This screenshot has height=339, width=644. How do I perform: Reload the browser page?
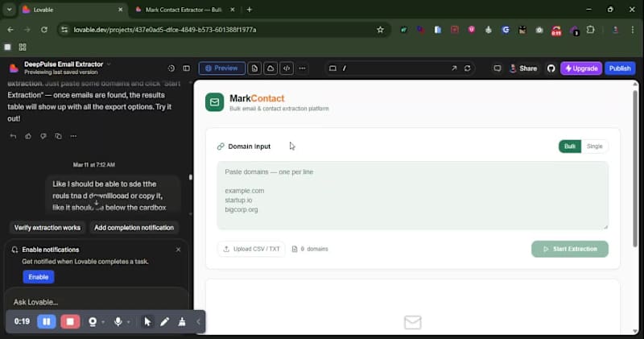click(44, 30)
